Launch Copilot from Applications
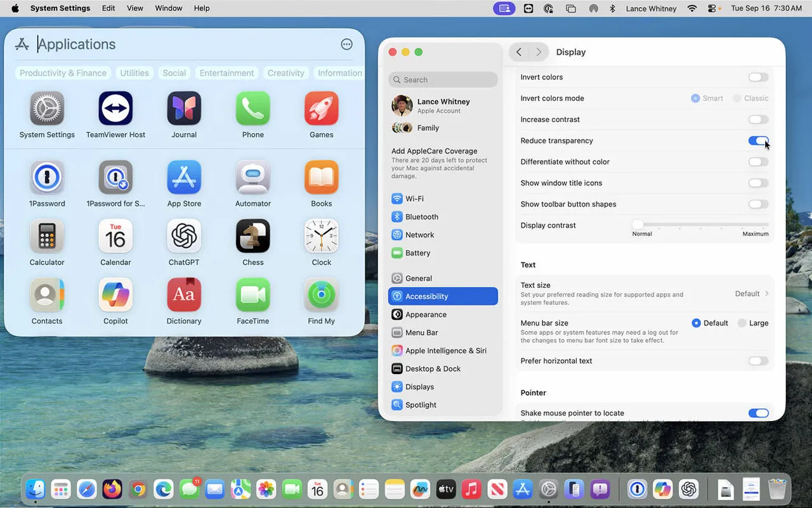812x508 pixels. (115, 295)
